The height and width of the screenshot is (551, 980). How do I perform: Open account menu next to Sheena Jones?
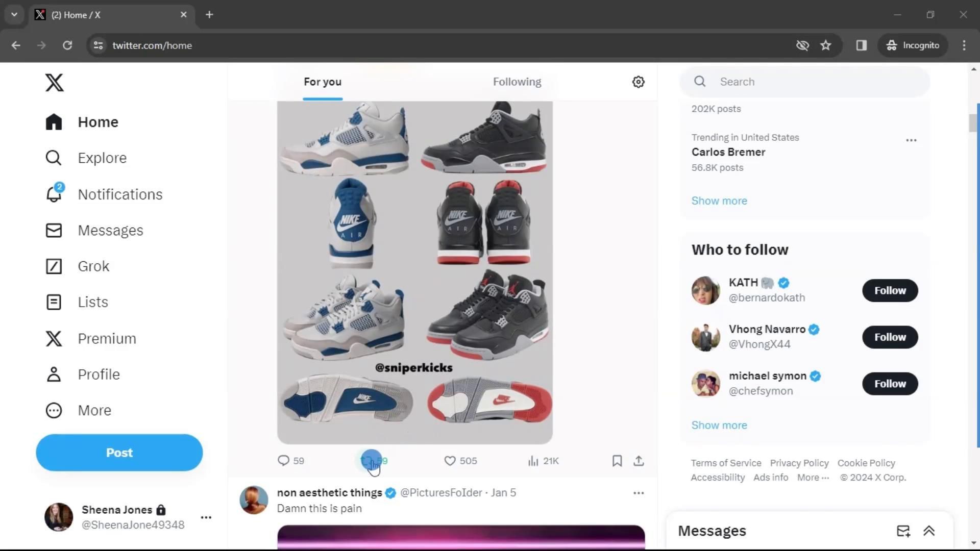point(206,517)
